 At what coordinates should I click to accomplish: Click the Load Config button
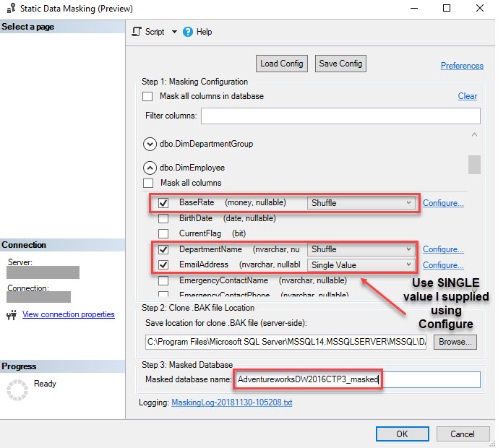coord(282,64)
